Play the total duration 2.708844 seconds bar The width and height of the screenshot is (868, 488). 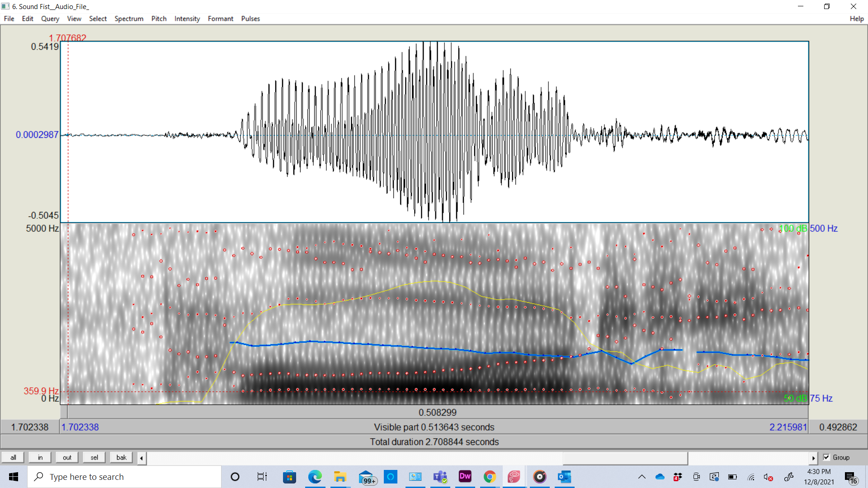pos(434,442)
